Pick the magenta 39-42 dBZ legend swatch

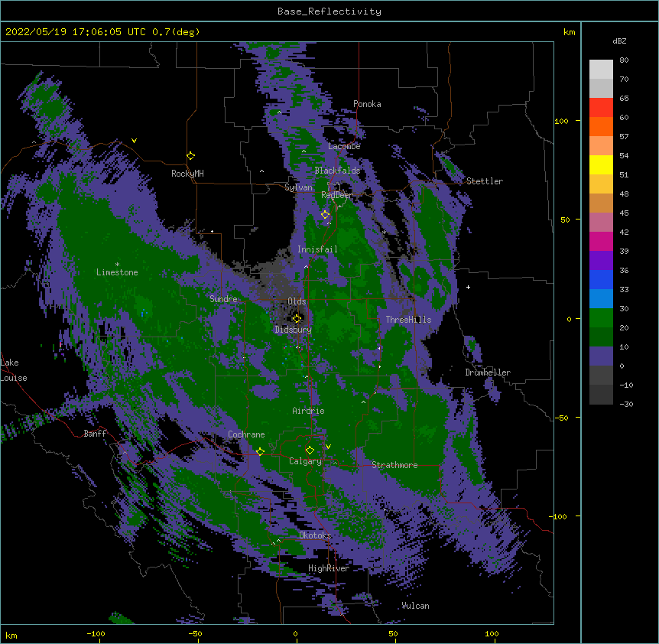coord(601,241)
